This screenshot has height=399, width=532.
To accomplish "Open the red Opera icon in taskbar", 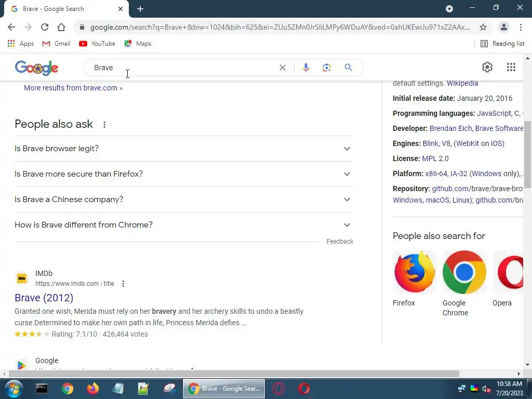I will pyautogui.click(x=303, y=389).
